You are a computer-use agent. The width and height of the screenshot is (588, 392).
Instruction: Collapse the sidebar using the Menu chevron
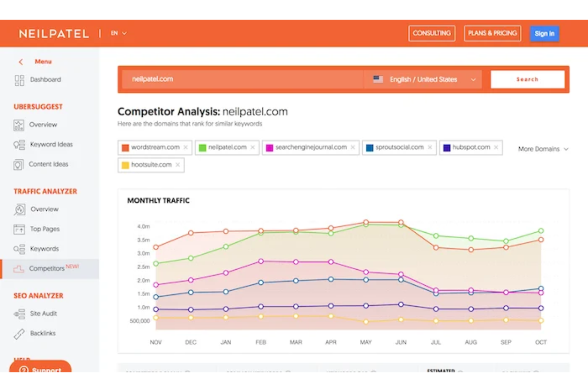[x=21, y=62]
